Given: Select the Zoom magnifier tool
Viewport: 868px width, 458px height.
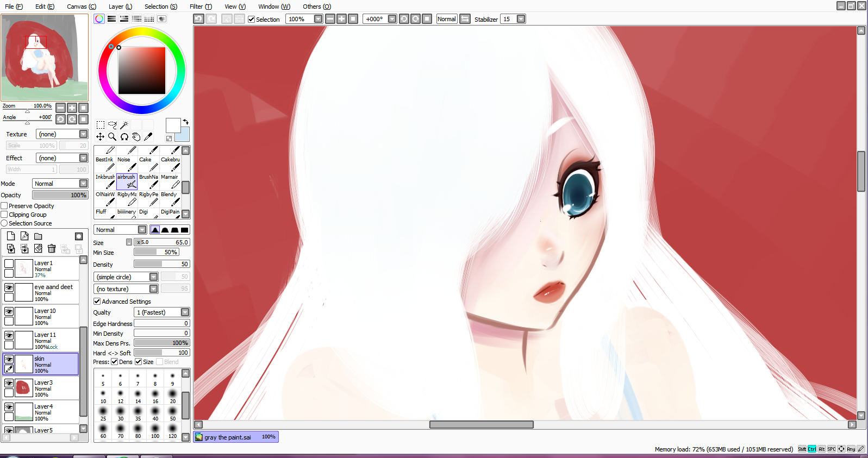Looking at the screenshot, I should (113, 137).
